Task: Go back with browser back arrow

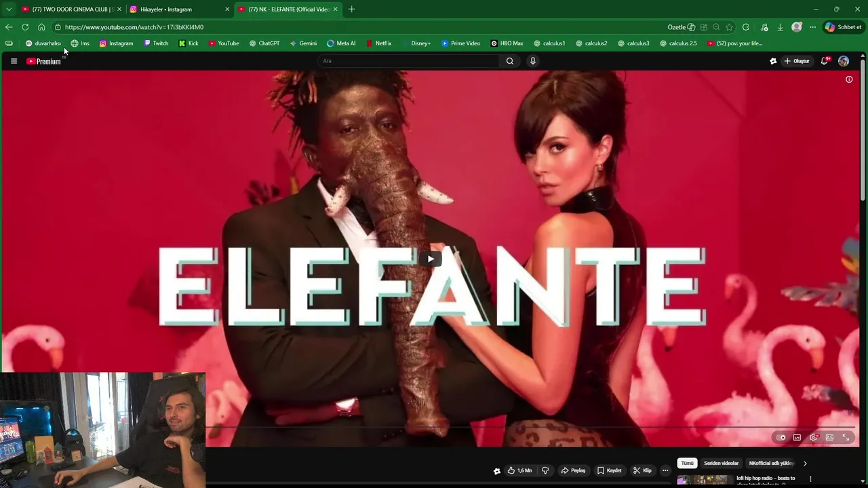Action: point(9,27)
